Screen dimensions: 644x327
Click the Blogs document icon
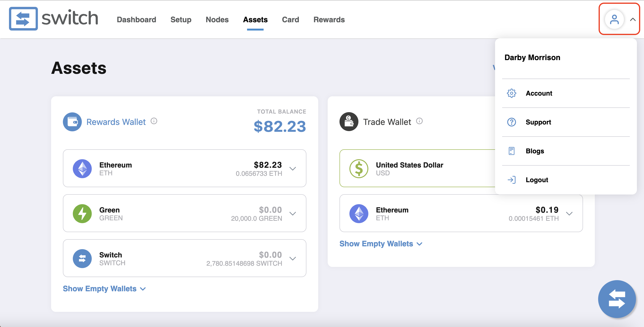(512, 151)
